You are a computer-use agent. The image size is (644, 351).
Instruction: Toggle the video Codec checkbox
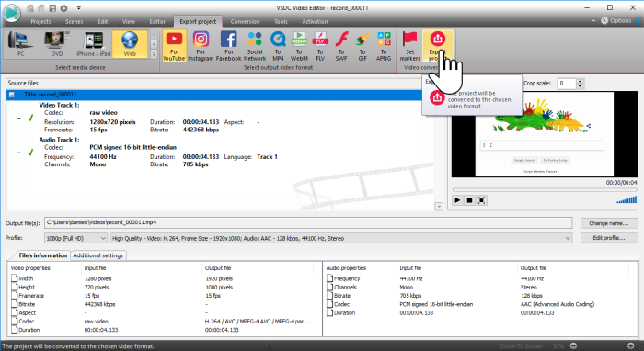(14, 321)
